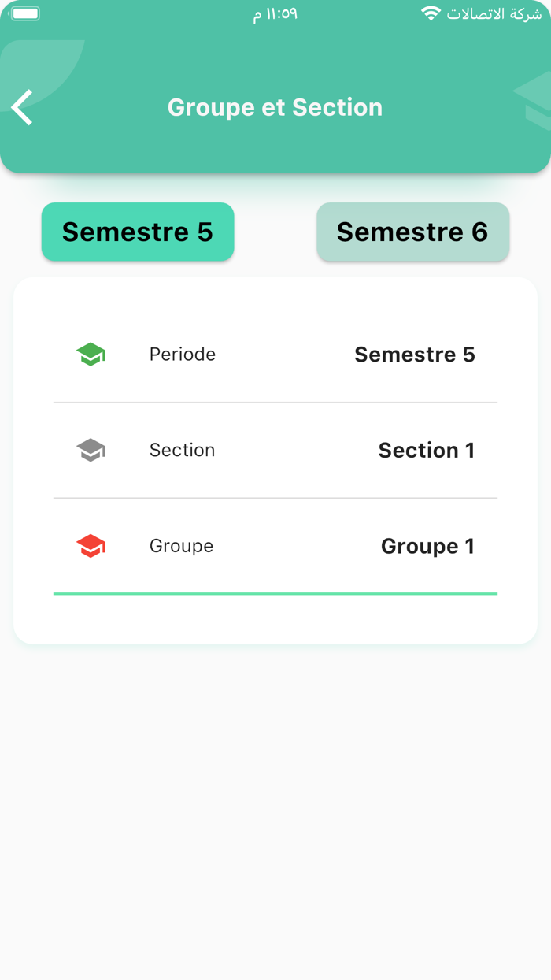The width and height of the screenshot is (551, 980).
Task: Select the Periode row label
Action: click(x=183, y=355)
